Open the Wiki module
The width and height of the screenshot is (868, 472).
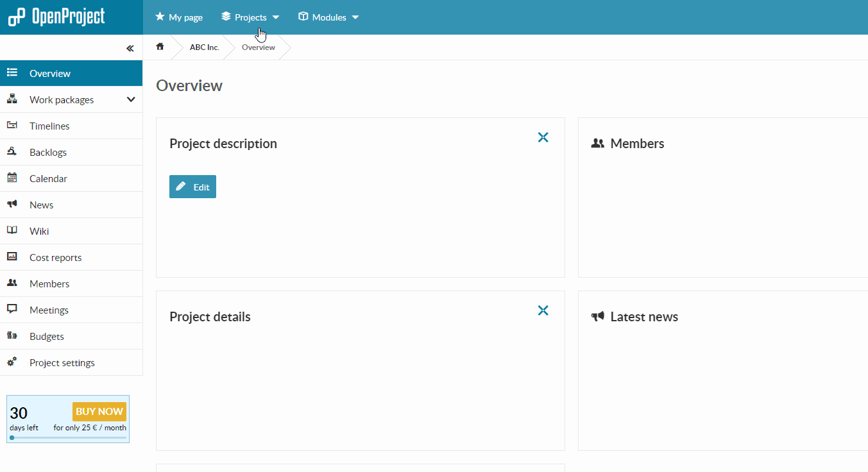(x=39, y=232)
